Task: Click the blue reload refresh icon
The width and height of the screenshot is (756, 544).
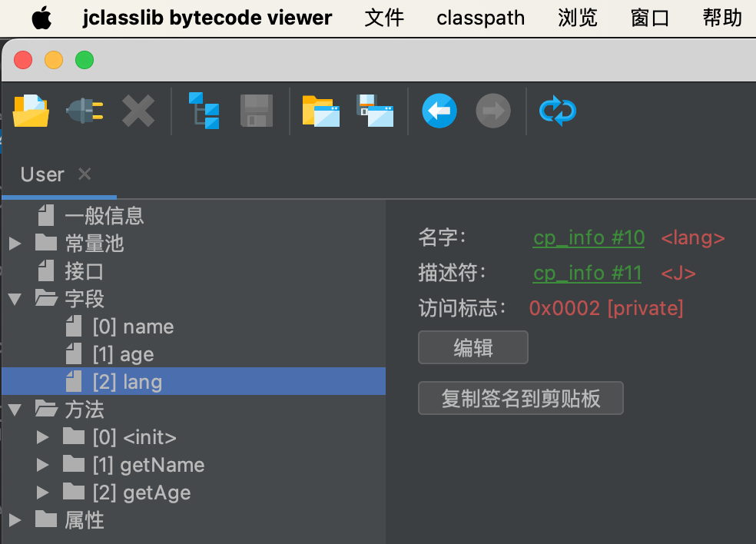Action: click(x=558, y=111)
